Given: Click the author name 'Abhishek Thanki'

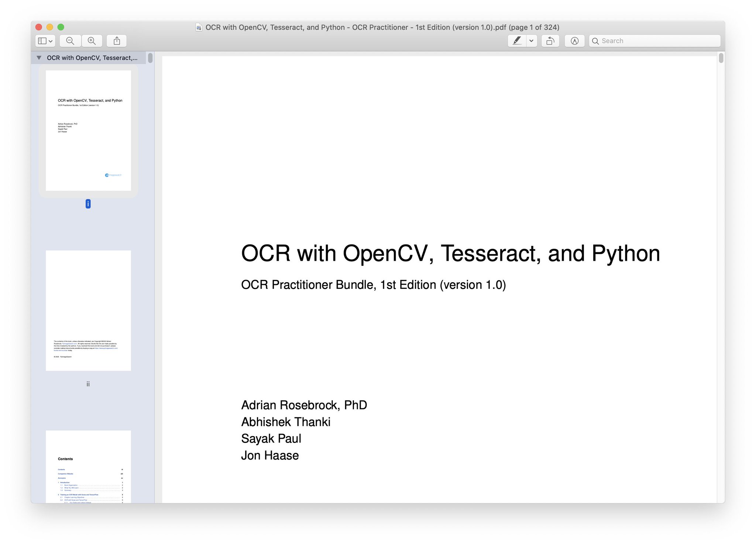Looking at the screenshot, I should click(x=286, y=422).
